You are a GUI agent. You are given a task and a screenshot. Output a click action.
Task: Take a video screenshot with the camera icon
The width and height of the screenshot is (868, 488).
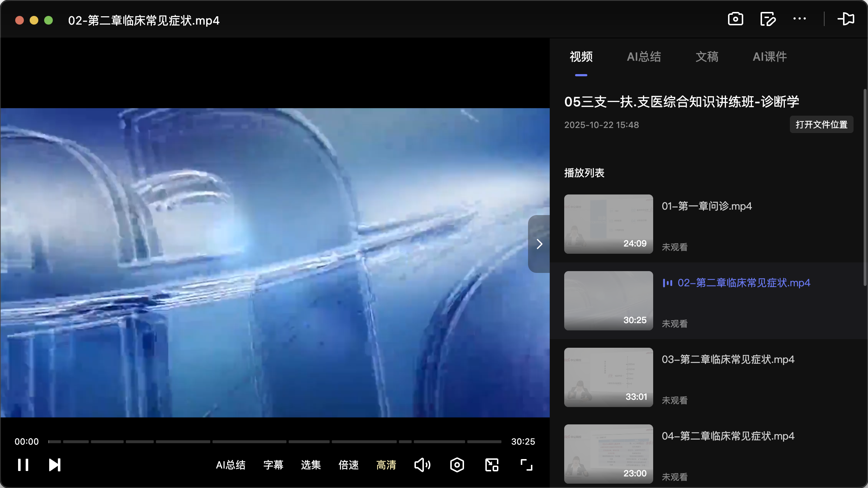click(x=736, y=19)
